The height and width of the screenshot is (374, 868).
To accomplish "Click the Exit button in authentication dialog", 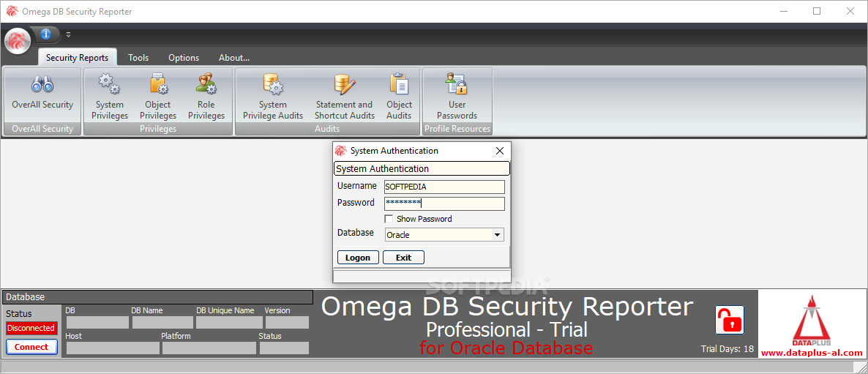I will [x=403, y=258].
